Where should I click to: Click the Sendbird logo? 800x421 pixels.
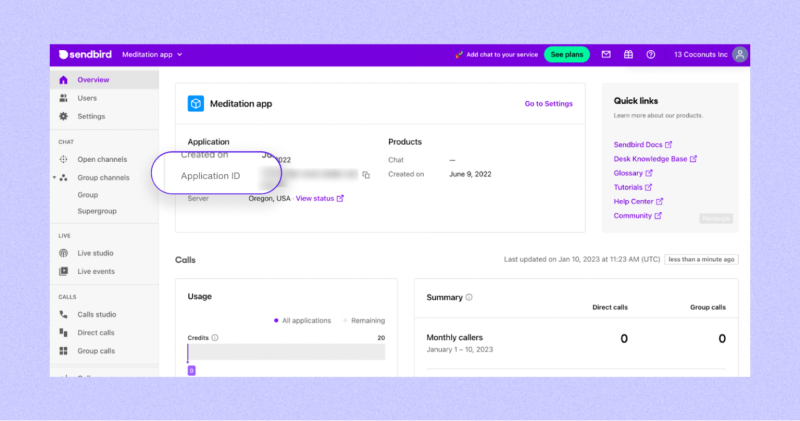point(85,55)
